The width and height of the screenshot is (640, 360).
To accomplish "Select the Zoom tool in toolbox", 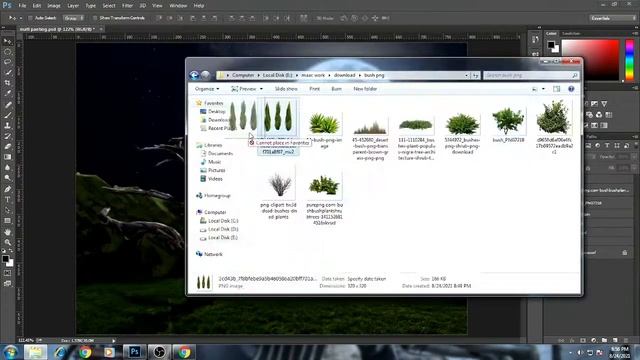I will tap(7, 242).
